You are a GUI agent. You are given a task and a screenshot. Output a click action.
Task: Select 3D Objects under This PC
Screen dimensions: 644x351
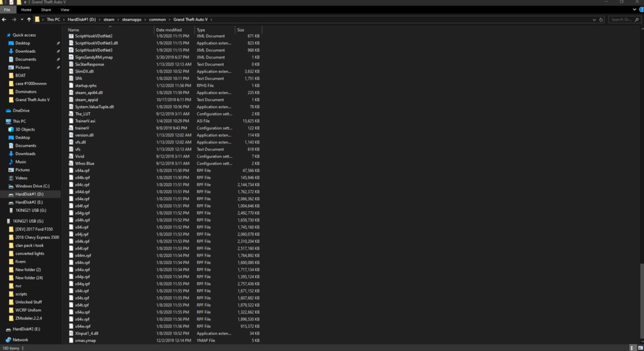pos(25,129)
